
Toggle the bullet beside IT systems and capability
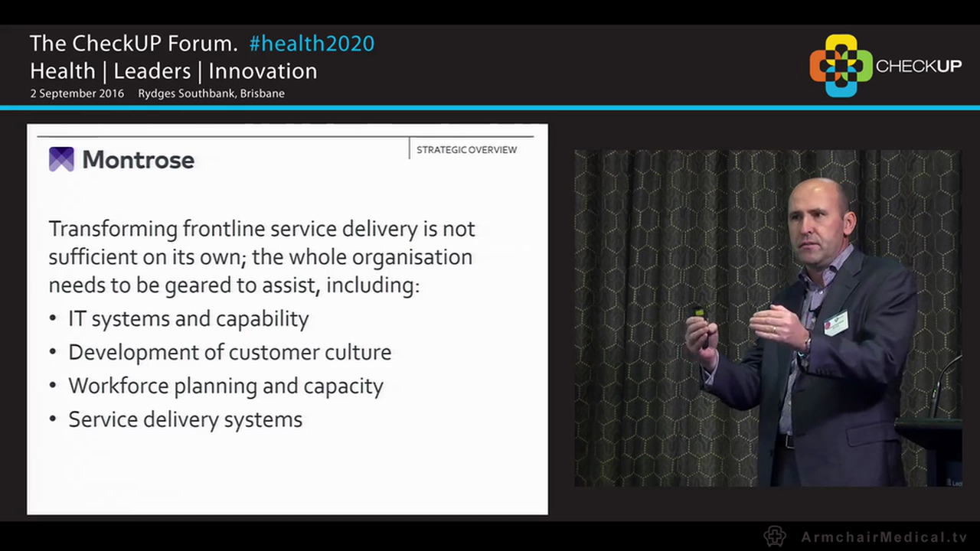pos(53,318)
